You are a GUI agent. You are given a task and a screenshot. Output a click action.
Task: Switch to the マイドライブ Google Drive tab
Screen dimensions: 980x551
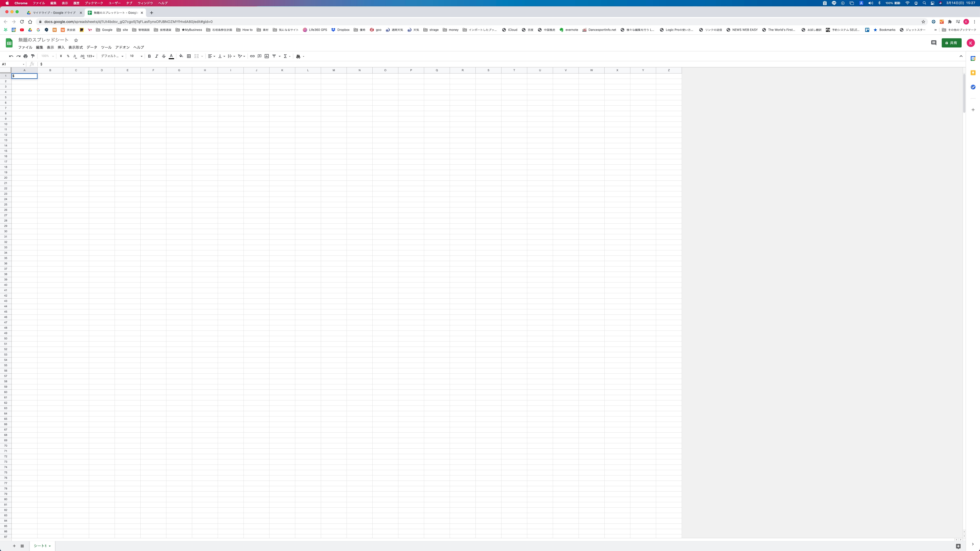[x=54, y=13]
